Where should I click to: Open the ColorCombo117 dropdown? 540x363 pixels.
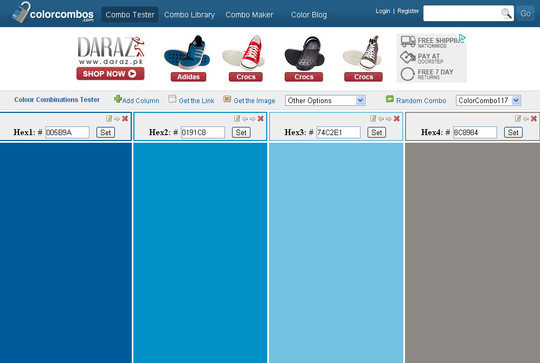pos(488,101)
